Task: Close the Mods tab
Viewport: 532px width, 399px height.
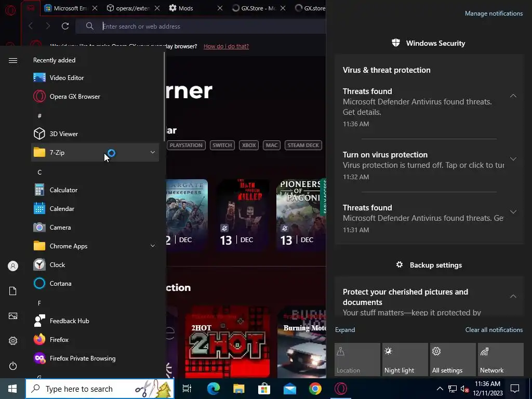Action: pos(220,8)
